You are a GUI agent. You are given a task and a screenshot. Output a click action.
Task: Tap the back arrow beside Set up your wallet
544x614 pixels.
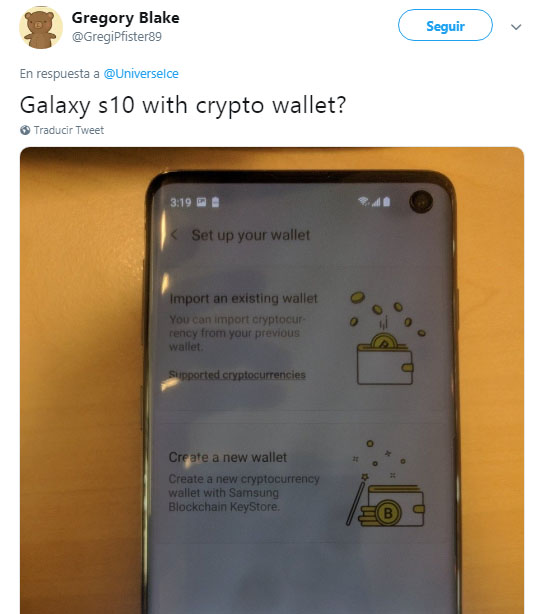[174, 235]
